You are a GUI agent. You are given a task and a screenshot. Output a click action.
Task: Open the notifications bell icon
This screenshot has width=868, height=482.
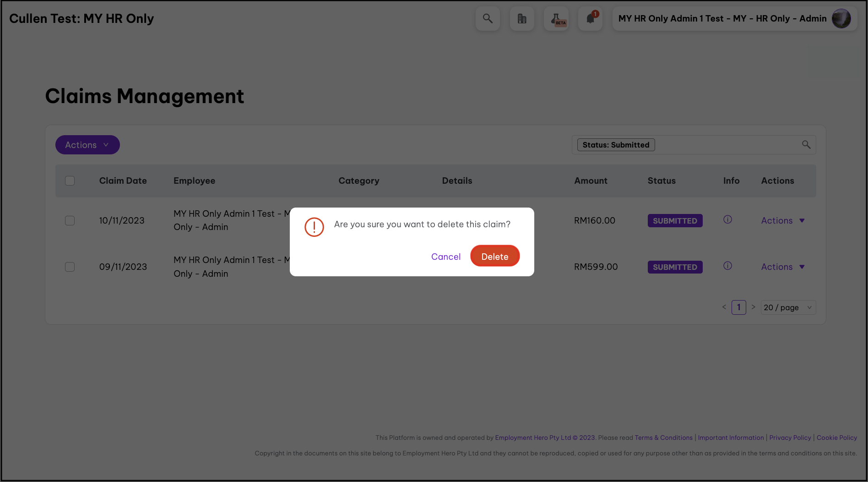click(x=590, y=19)
